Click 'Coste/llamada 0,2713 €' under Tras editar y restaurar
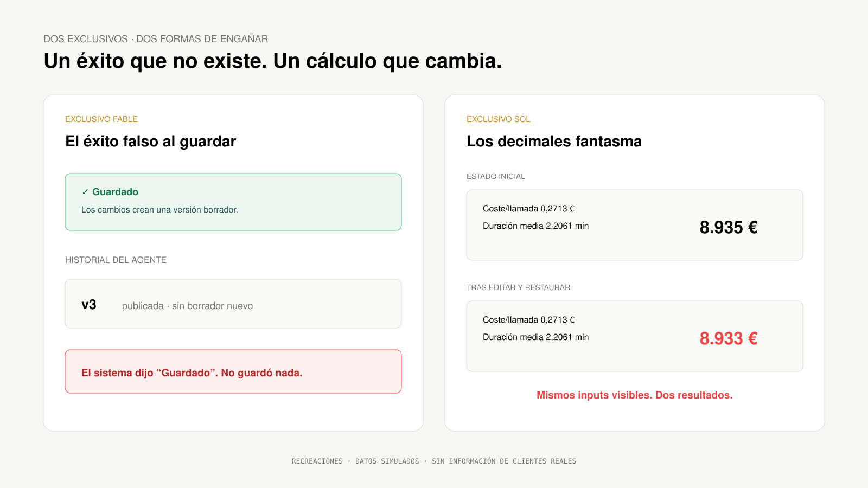Viewport: 868px width, 488px height. pyautogui.click(x=528, y=320)
